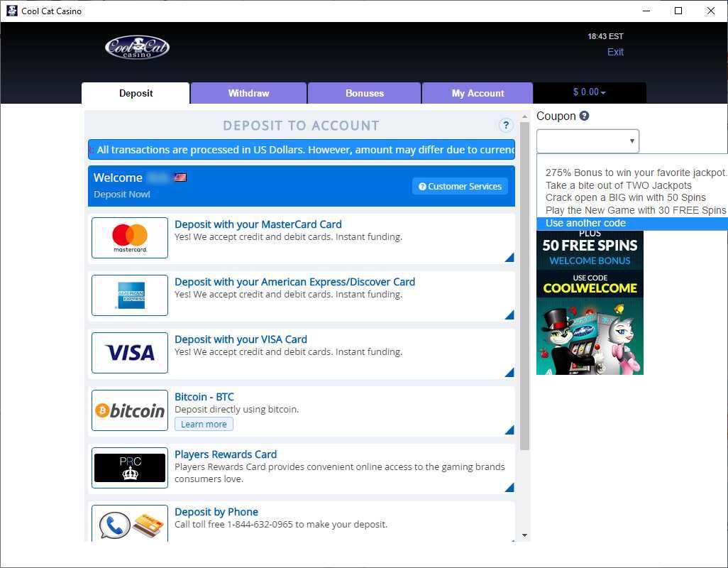Click the US Dollars transaction notice bar
This screenshot has width=728, height=568.
tap(302, 150)
